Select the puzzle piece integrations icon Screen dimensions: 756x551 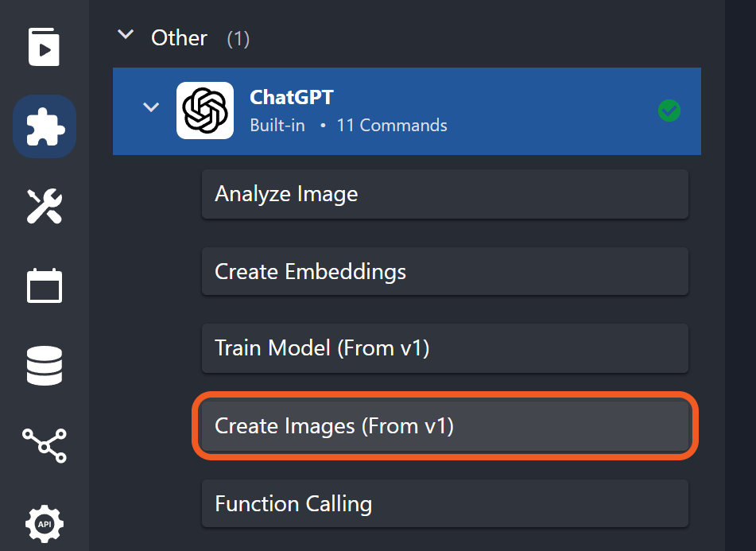tap(45, 126)
